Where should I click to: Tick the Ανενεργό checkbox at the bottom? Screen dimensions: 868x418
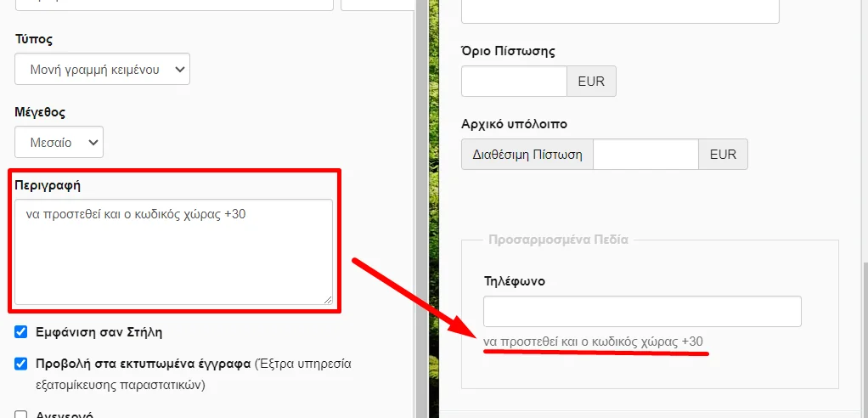point(21,415)
